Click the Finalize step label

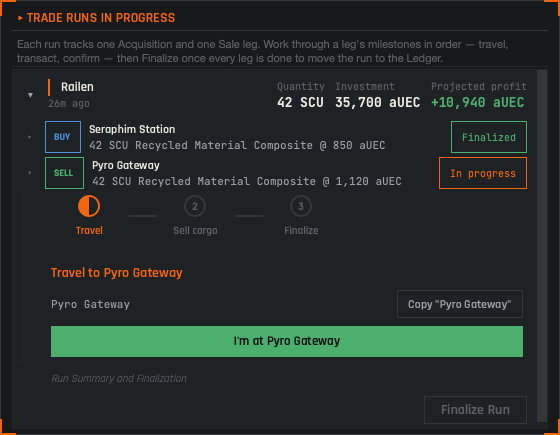click(x=301, y=230)
